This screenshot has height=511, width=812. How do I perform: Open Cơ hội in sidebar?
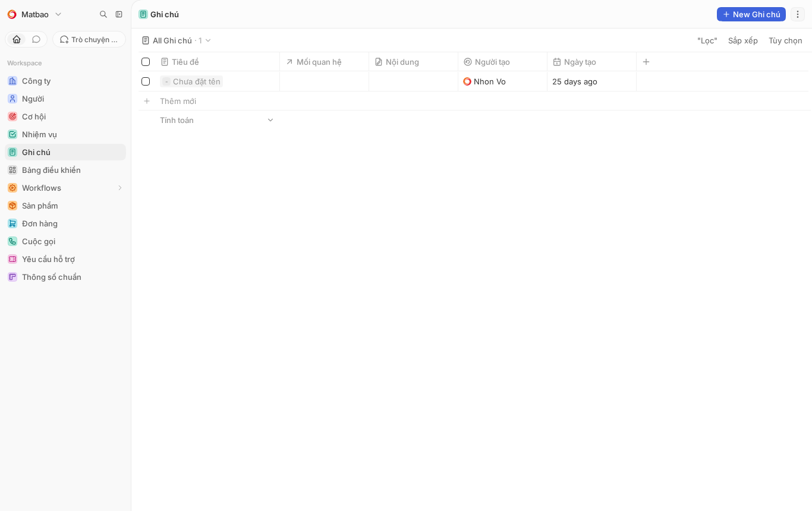coord(65,116)
